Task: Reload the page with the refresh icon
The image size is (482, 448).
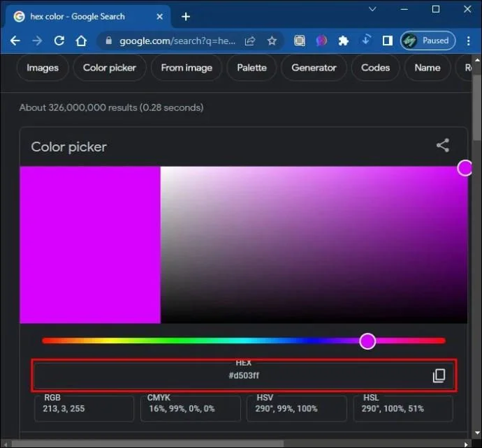Action: [x=59, y=40]
